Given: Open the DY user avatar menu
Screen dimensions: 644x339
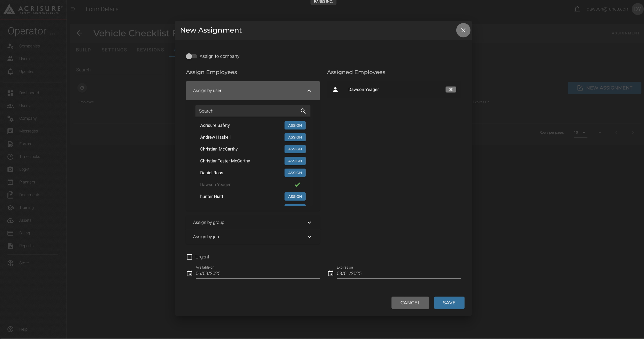Looking at the screenshot, I should [x=637, y=9].
